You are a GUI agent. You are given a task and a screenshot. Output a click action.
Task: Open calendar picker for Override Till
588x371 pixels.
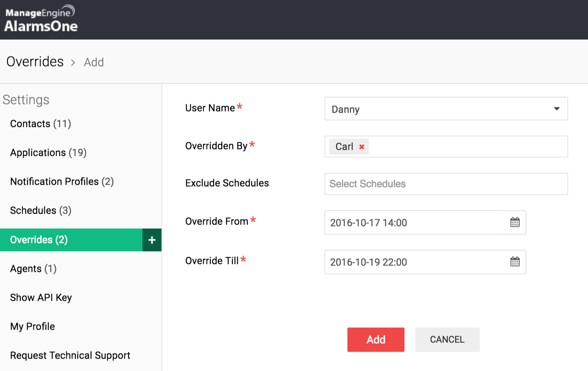click(515, 262)
